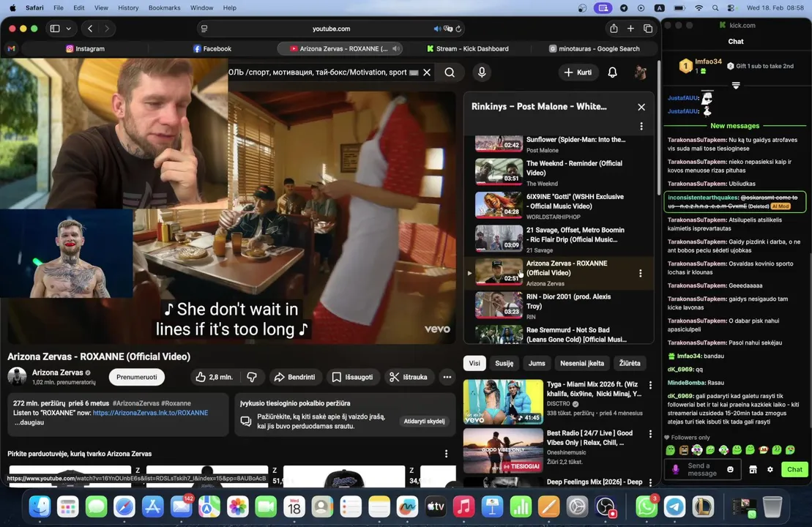Switch to Stream - Kick Dashboard tab
The width and height of the screenshot is (812, 527).
point(467,48)
